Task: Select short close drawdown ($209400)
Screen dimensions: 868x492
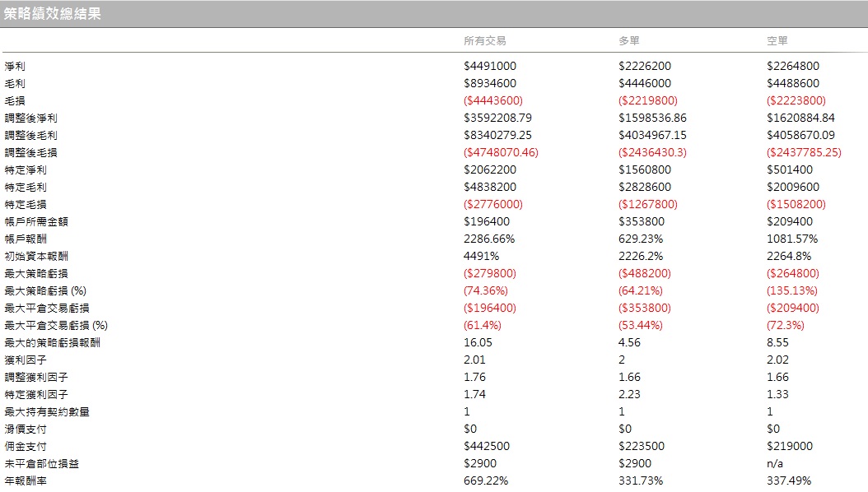Action: (x=793, y=309)
